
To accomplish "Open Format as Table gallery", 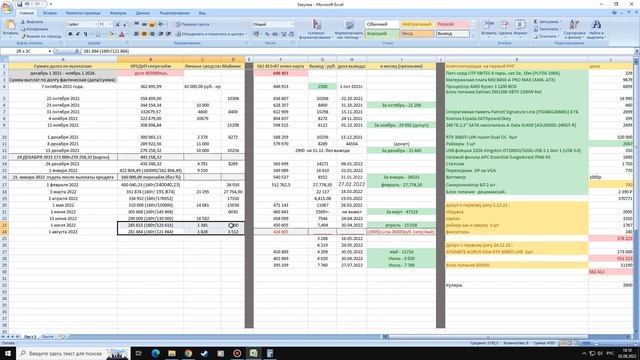I will 348,29.
